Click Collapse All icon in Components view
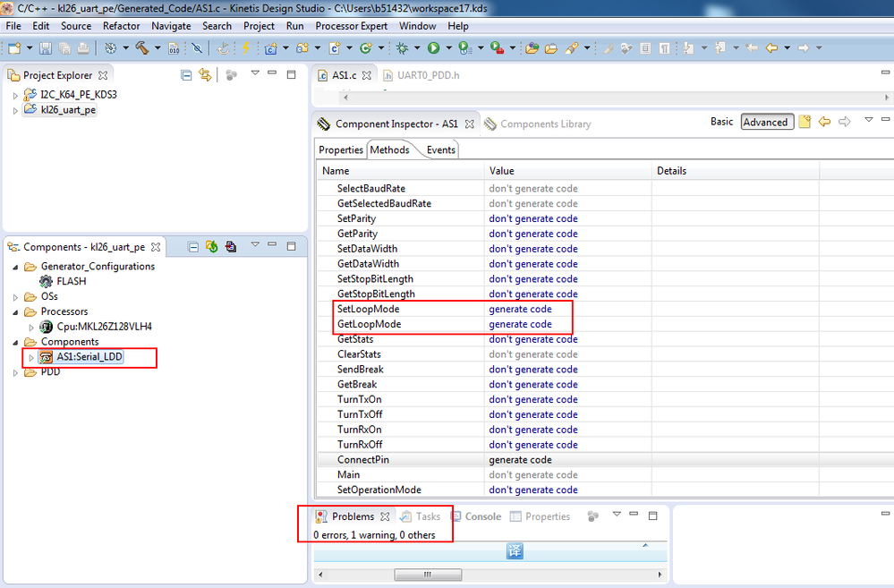The image size is (894, 588). (x=193, y=246)
